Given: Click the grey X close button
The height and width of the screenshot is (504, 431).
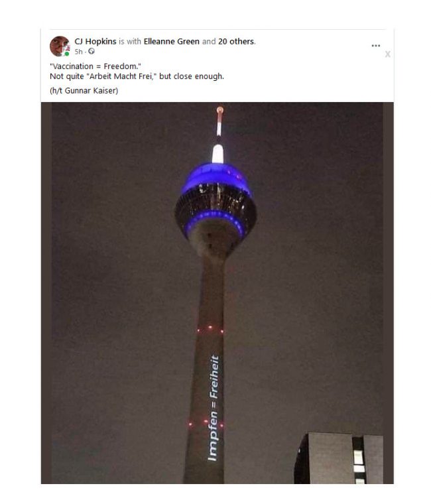Looking at the screenshot, I should click(388, 54).
